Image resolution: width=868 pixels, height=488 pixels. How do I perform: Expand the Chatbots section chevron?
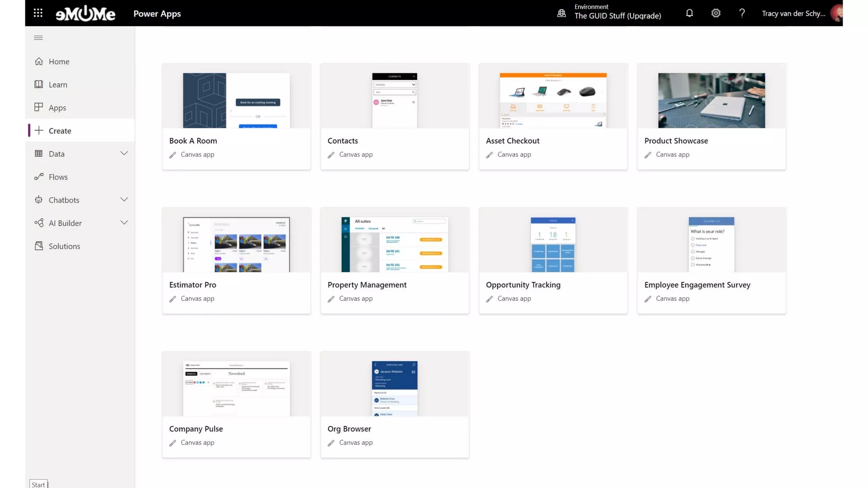tap(124, 200)
